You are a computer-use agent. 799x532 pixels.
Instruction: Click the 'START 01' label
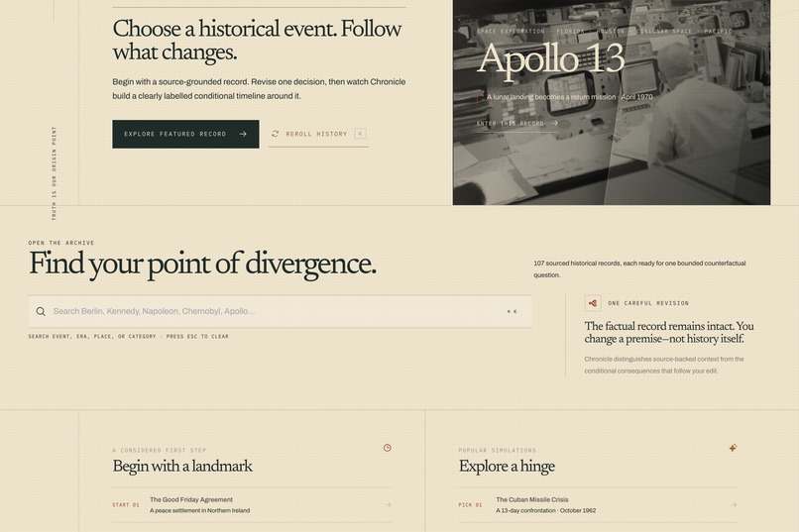[x=126, y=505]
